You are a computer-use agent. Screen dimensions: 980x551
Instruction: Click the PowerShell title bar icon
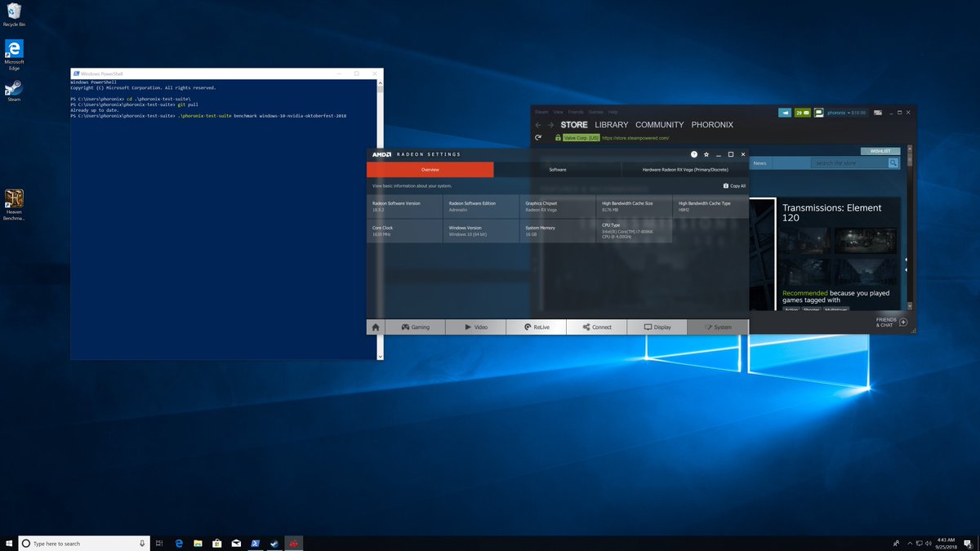tap(75, 73)
